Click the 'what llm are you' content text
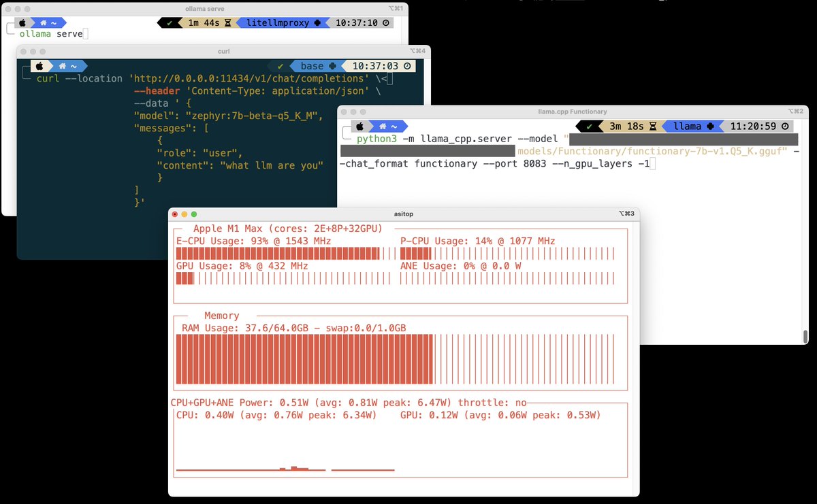 coord(271,165)
